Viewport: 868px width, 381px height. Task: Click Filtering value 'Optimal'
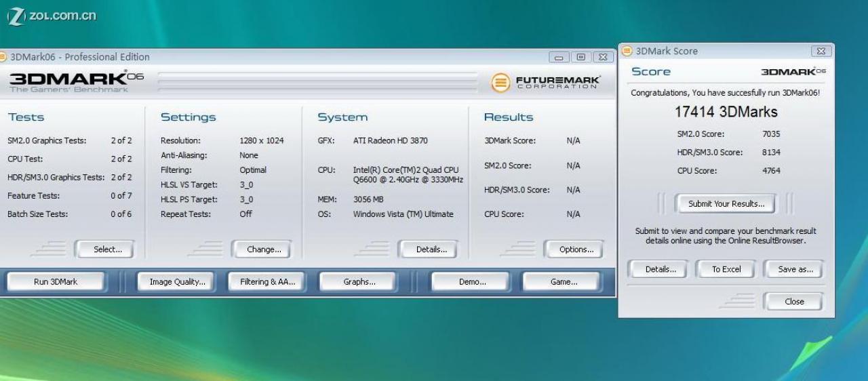click(253, 170)
